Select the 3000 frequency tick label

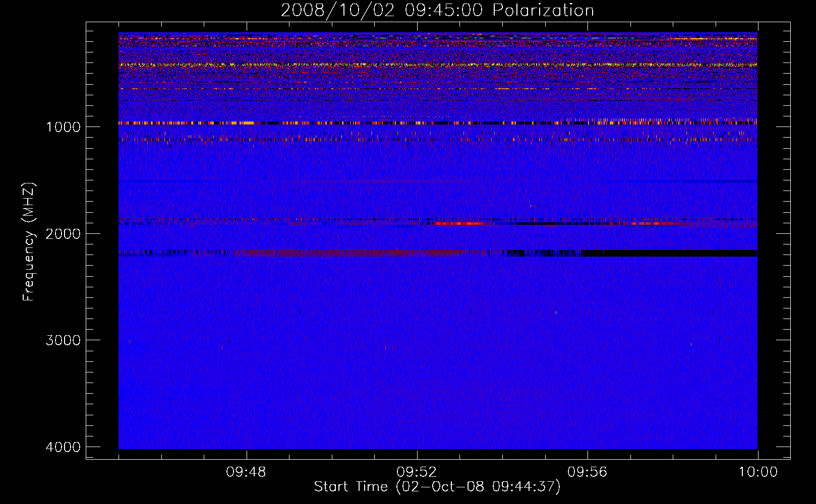tap(63, 340)
